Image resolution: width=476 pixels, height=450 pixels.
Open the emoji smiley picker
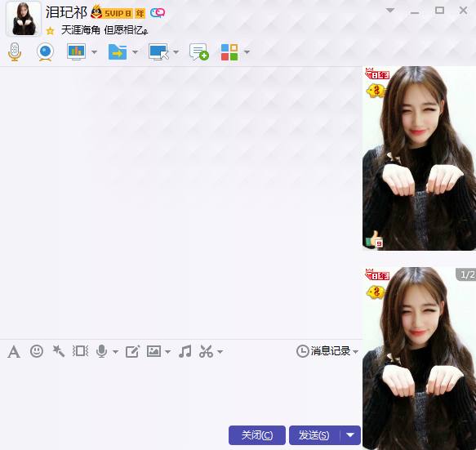click(x=37, y=351)
